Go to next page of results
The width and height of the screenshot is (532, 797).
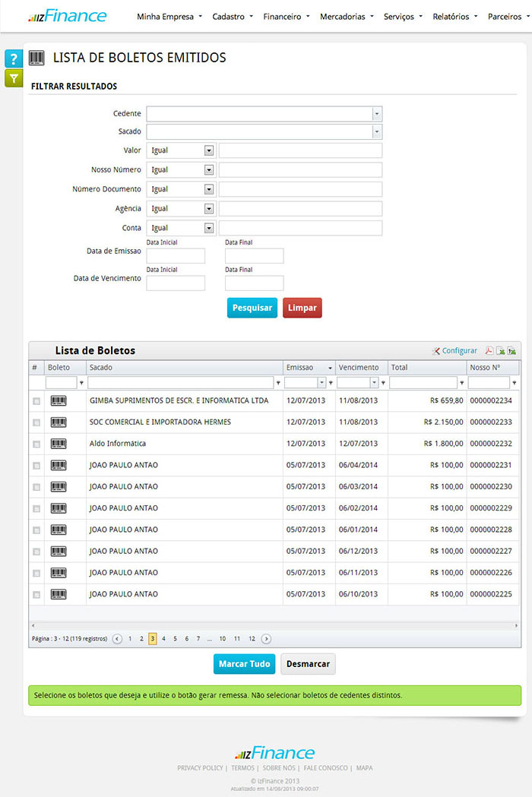266,639
